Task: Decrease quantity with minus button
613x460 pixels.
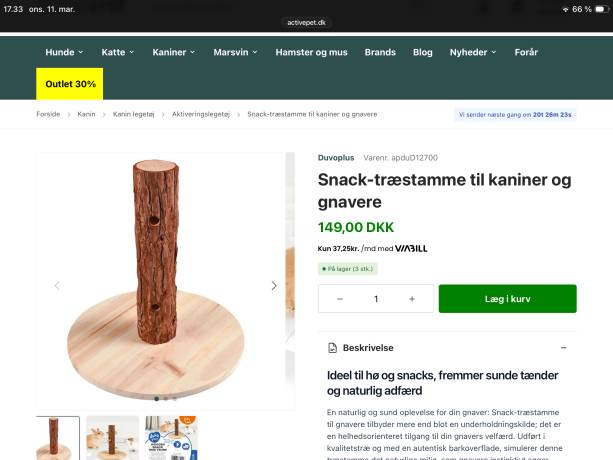Action: click(x=340, y=299)
